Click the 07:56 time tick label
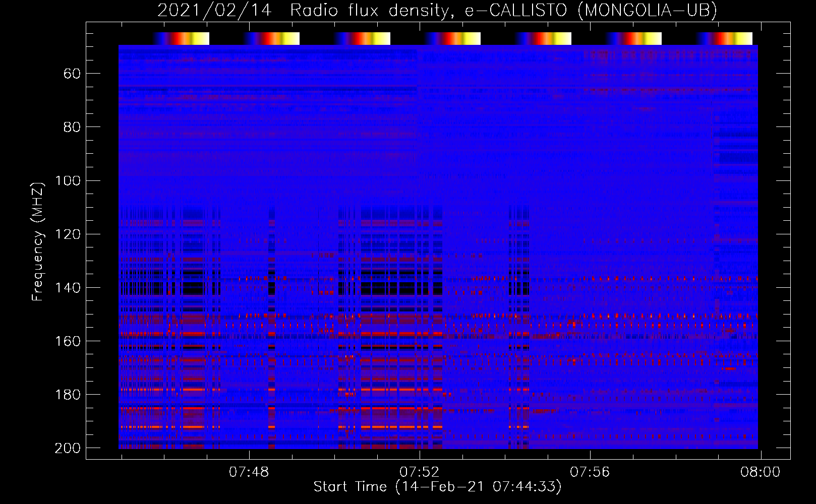The width and height of the screenshot is (816, 504). pos(590,472)
